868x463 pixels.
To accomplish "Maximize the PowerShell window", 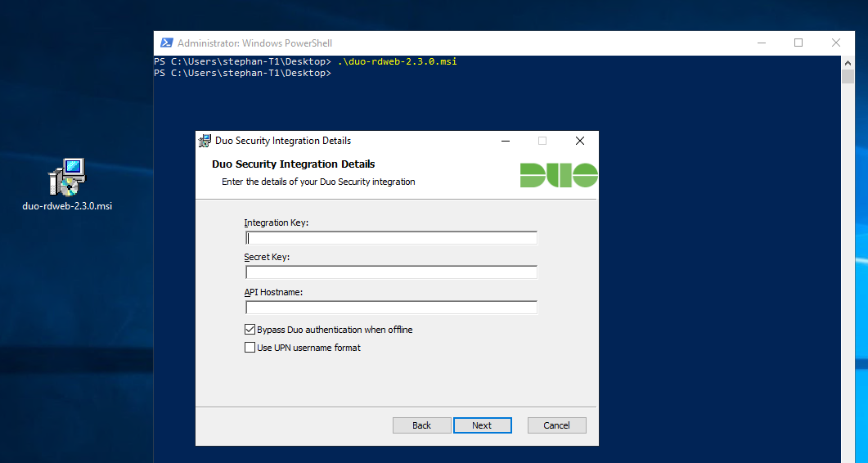I will coord(798,43).
